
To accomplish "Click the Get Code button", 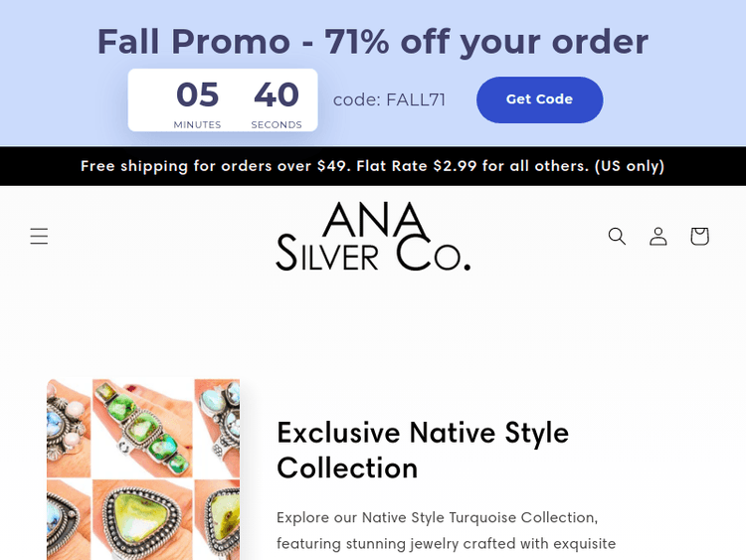I will (x=539, y=99).
